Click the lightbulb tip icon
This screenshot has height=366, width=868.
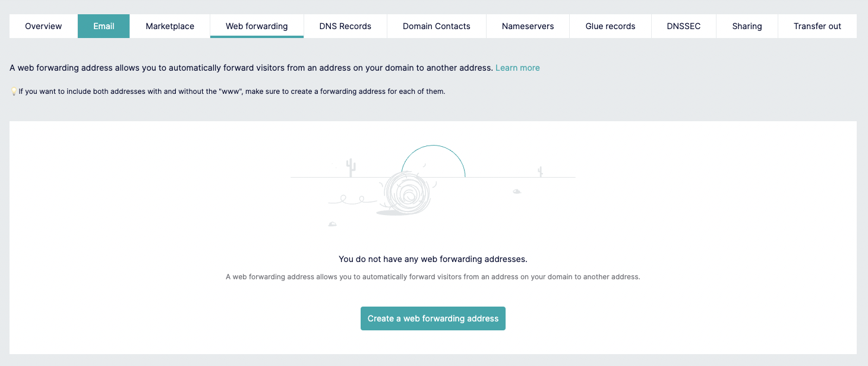[14, 91]
